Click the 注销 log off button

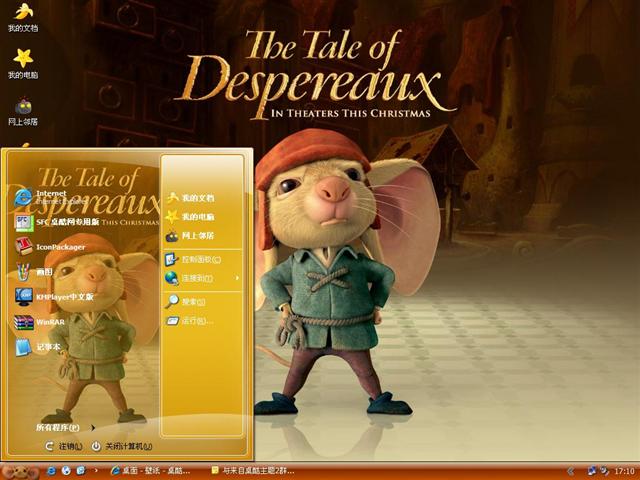click(64, 446)
